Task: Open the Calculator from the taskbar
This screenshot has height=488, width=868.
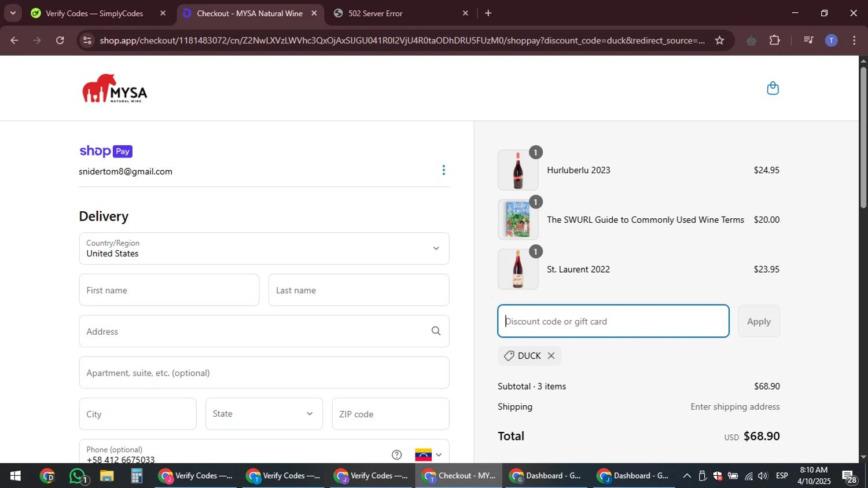Action: 137,476
